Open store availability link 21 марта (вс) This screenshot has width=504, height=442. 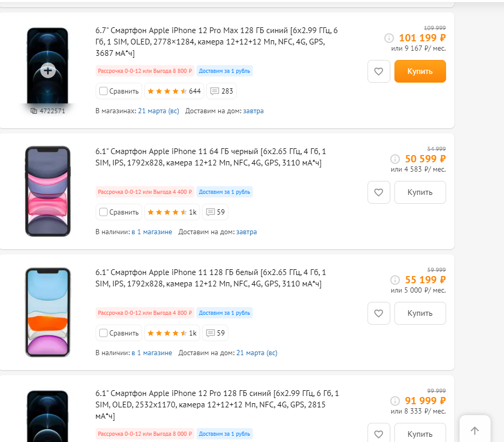point(158,111)
